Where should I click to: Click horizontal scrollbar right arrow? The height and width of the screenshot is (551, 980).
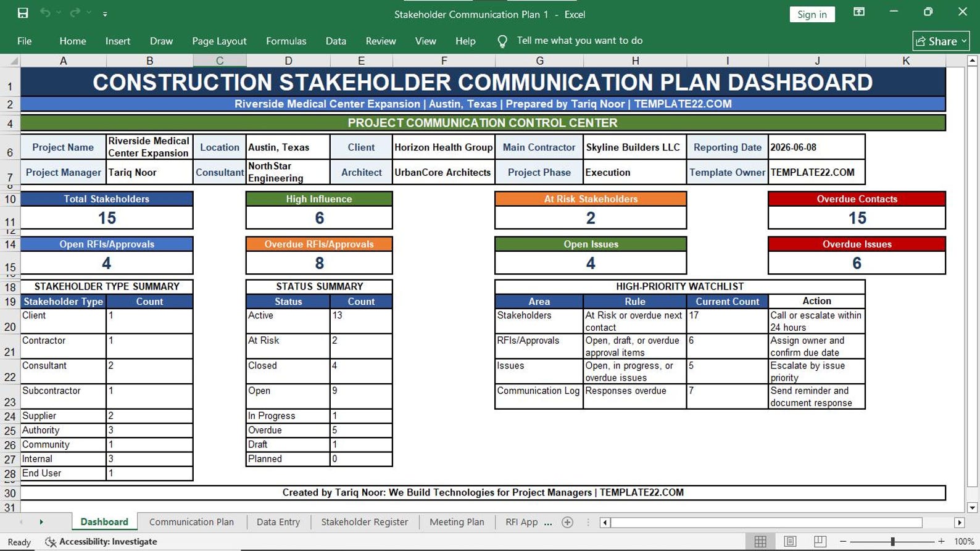(x=959, y=523)
